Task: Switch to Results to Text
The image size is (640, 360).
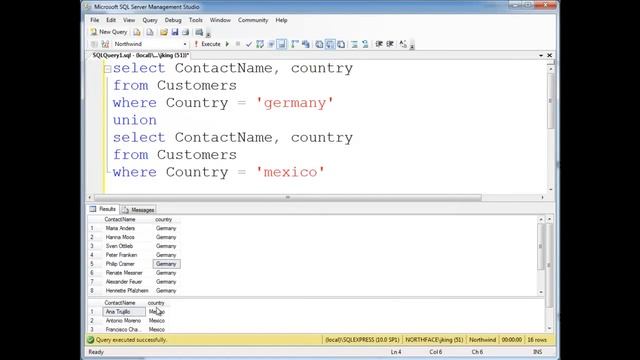Action: coord(319,44)
